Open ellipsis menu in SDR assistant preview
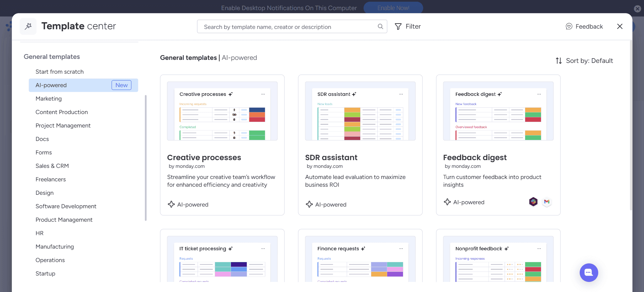Image resolution: width=644 pixels, height=292 pixels. (401, 94)
